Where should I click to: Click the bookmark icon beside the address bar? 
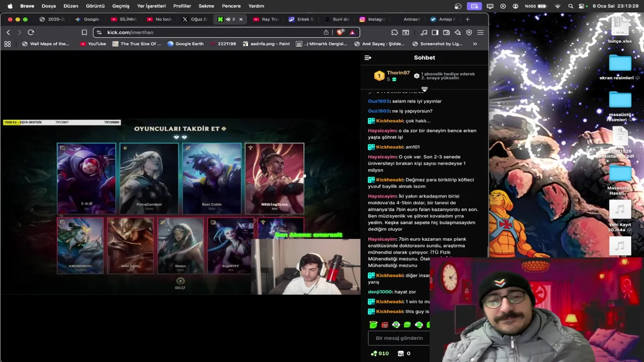coord(84,32)
